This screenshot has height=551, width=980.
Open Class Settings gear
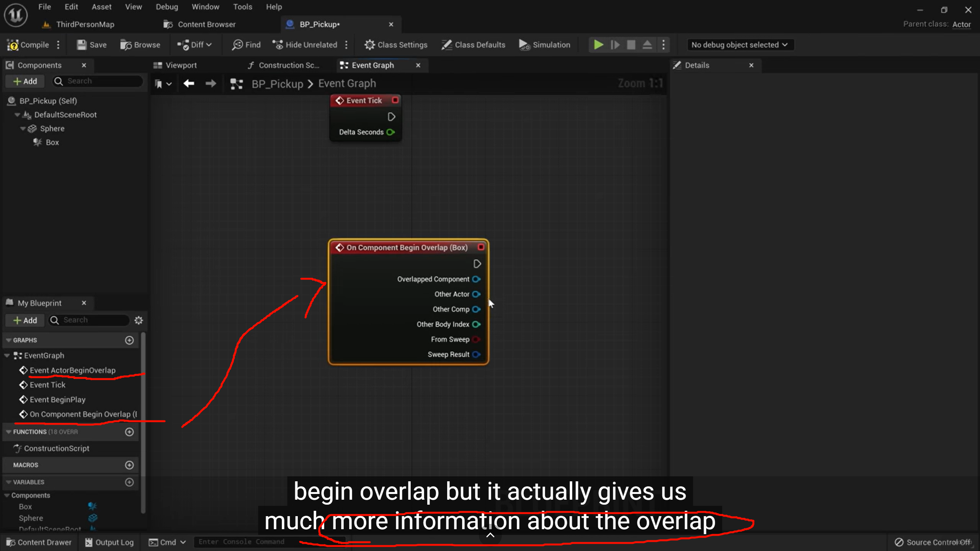(x=369, y=45)
